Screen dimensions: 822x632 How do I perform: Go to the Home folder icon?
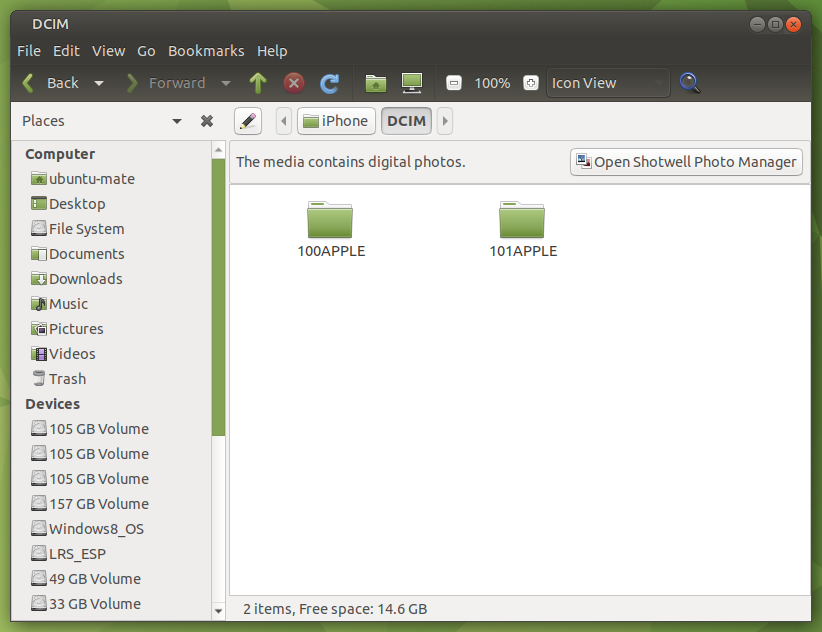tap(375, 83)
